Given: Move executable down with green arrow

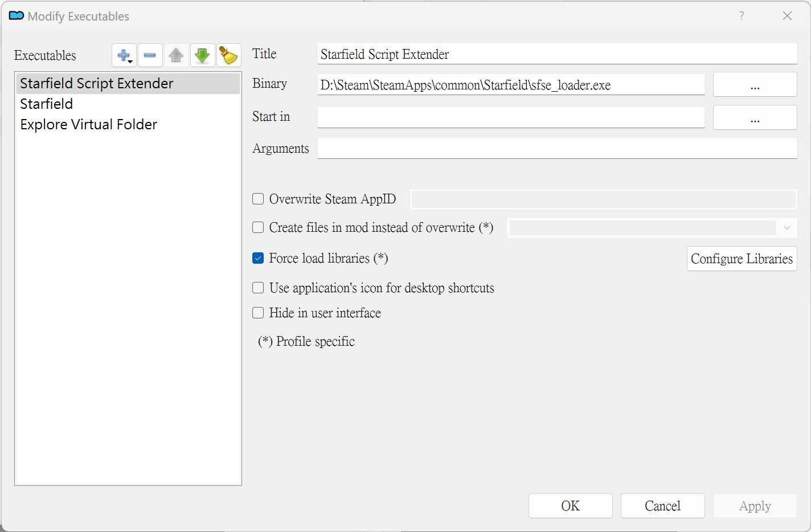Looking at the screenshot, I should tap(202, 56).
